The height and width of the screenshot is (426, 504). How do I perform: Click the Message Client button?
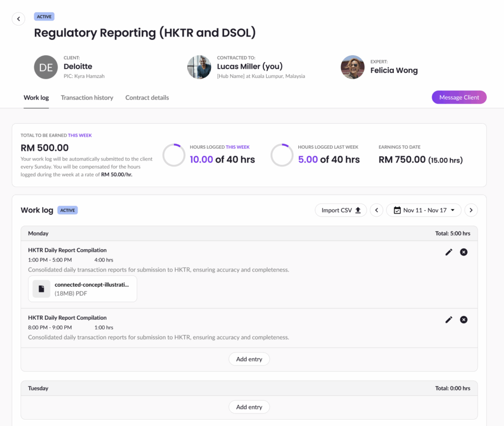(459, 98)
